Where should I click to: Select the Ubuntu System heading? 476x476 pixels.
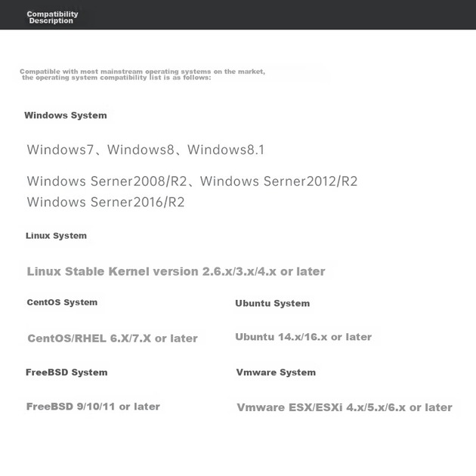coord(273,303)
